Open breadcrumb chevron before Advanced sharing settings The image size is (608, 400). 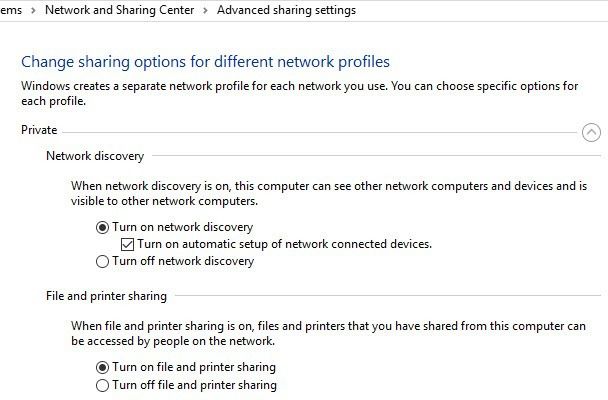pos(205,10)
